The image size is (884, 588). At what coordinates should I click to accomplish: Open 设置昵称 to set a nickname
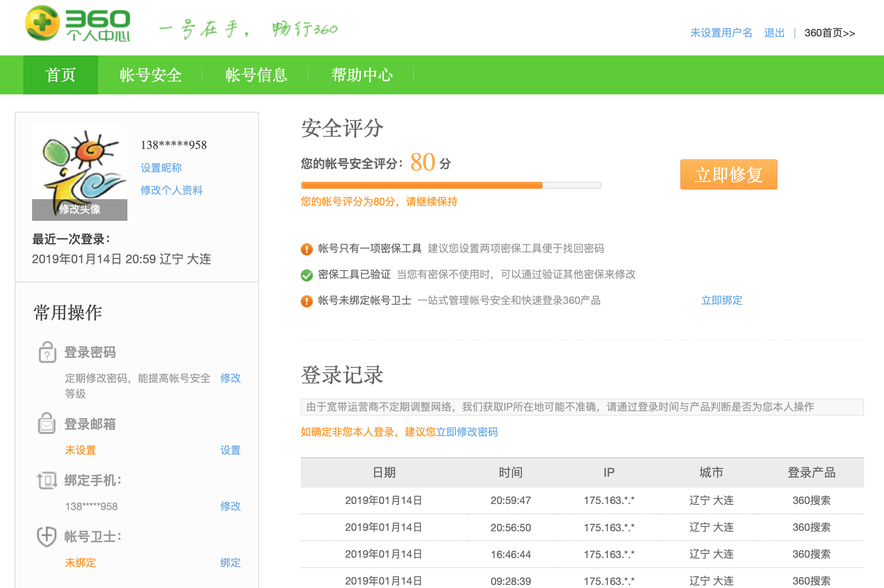[161, 168]
